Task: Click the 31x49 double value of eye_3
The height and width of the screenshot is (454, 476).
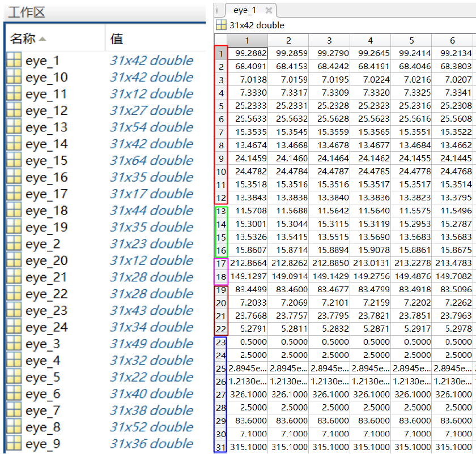Action: click(151, 343)
